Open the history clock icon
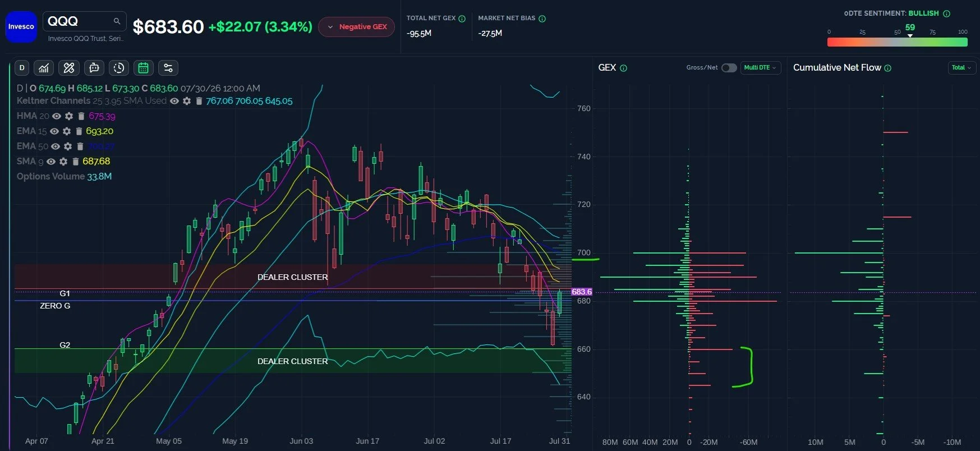Viewport: 980px width, 451px height. pos(118,68)
